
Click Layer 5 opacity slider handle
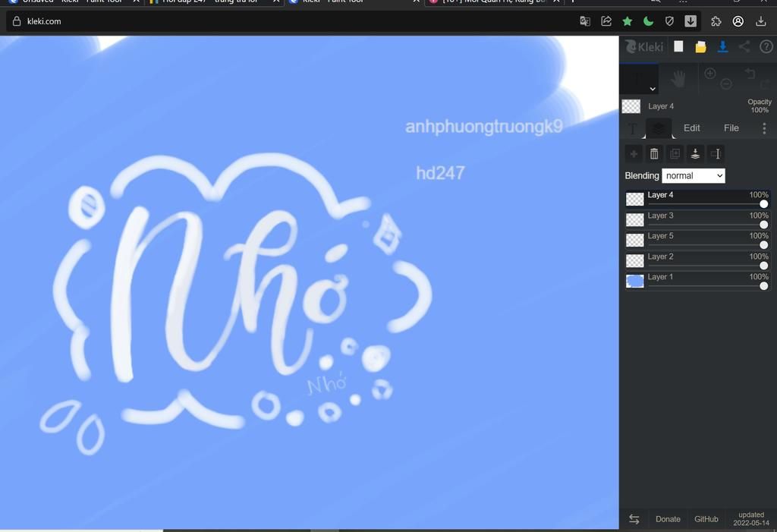[763, 245]
